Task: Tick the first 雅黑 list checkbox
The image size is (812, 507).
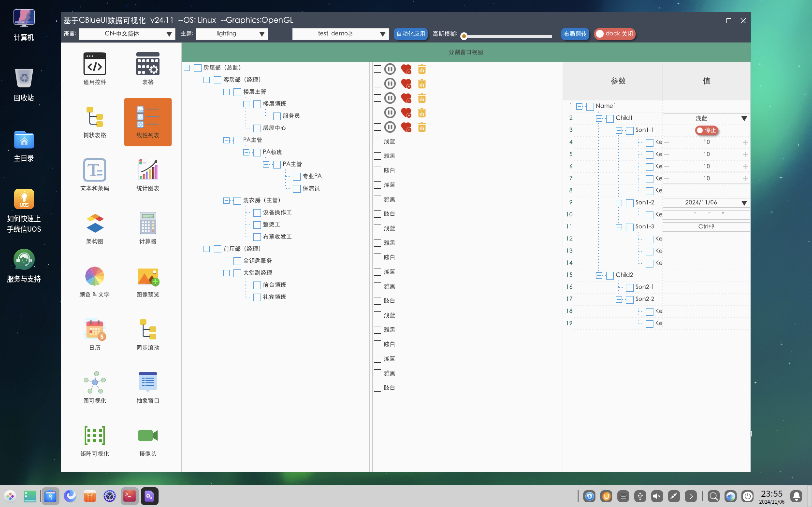Action: click(x=377, y=156)
